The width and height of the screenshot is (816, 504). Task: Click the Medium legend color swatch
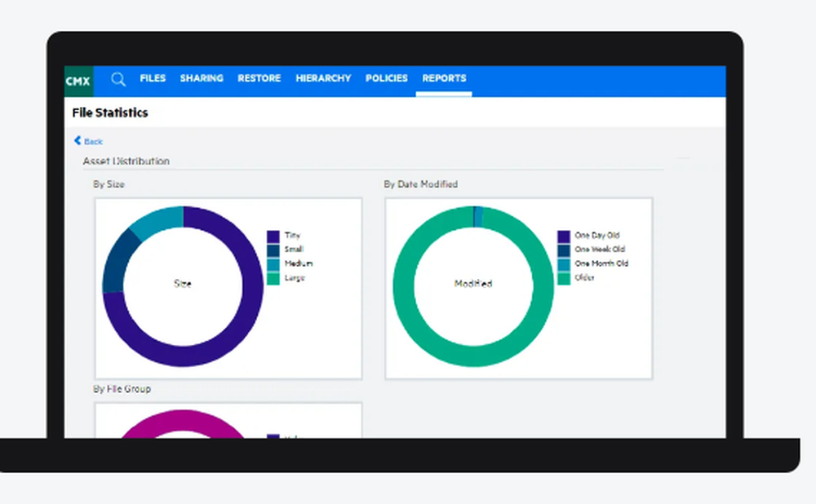(x=273, y=264)
